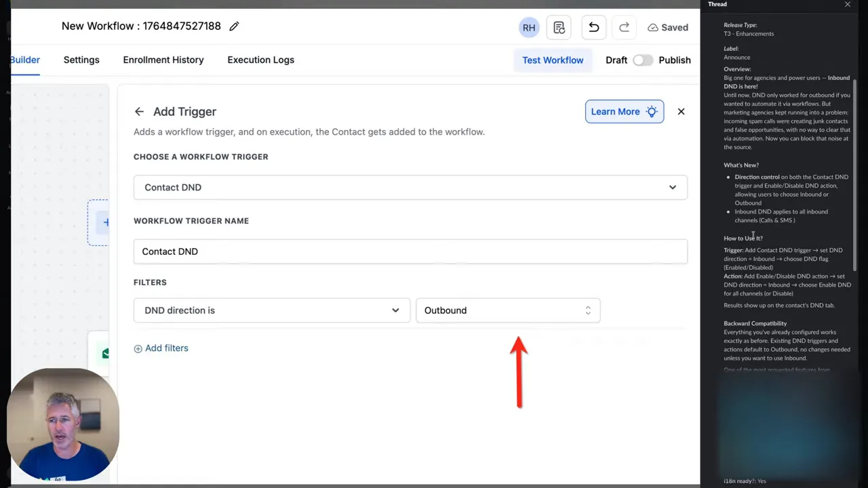Screen dimensions: 868x488
Task: Switch to the Settings tab
Action: pyautogui.click(x=81, y=60)
